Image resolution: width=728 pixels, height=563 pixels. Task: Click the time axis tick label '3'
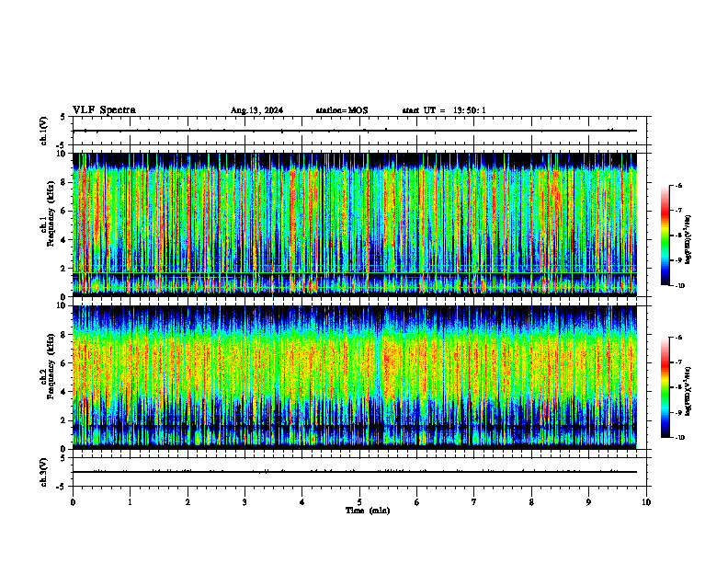(245, 502)
